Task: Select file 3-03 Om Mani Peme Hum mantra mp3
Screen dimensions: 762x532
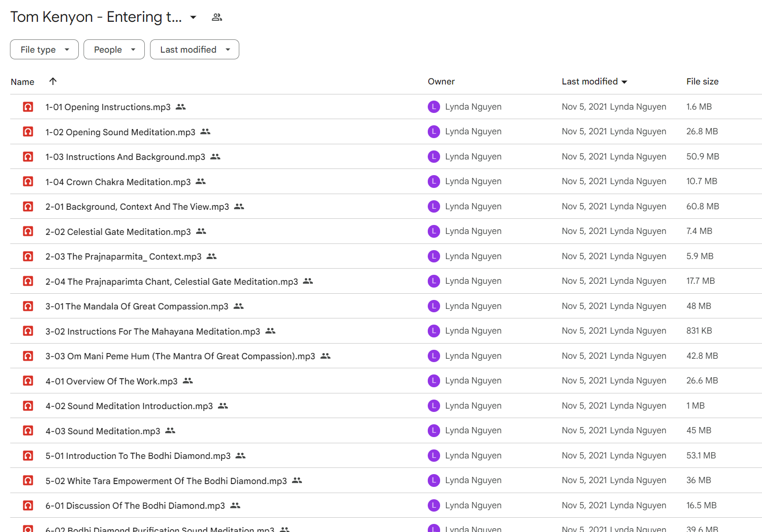Action: 386,356
